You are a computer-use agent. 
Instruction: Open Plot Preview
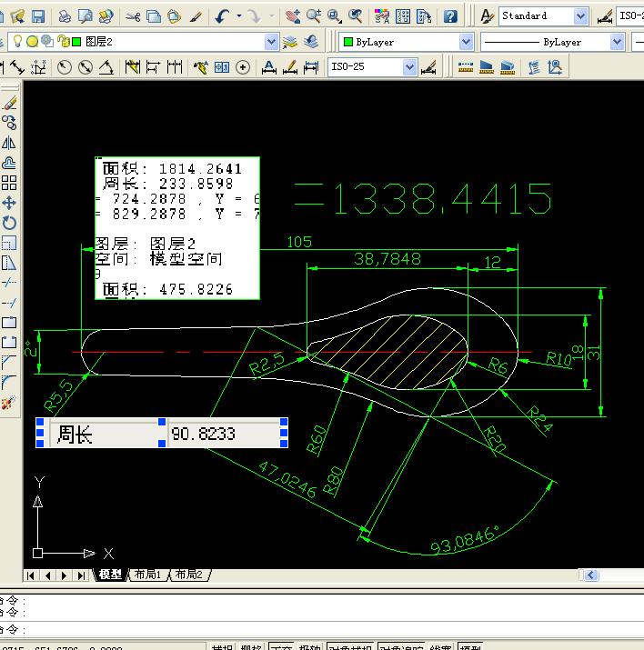click(85, 16)
